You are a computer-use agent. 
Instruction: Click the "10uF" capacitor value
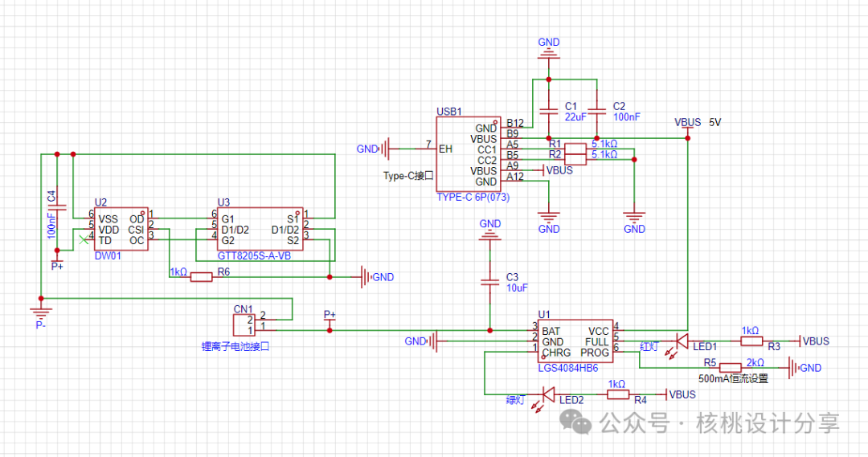pos(517,288)
